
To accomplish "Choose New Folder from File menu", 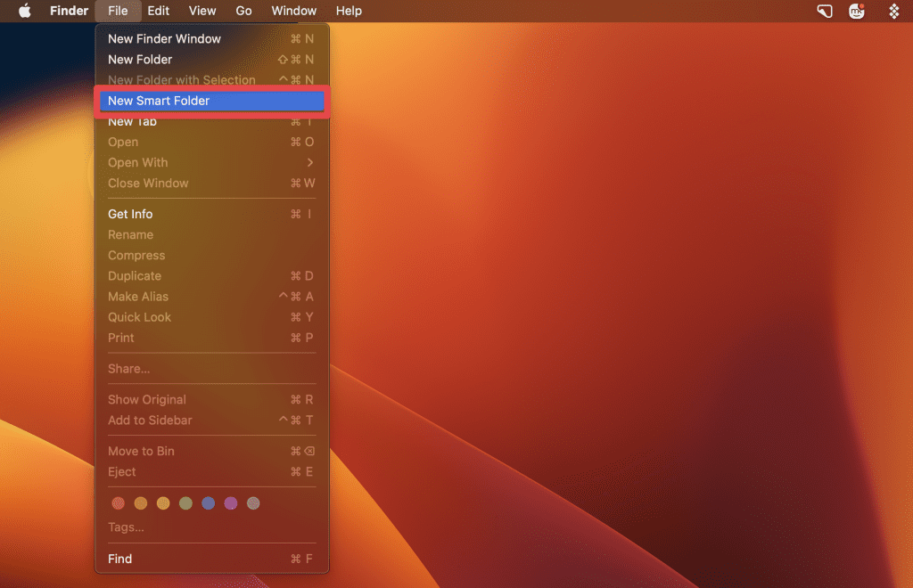I will [x=211, y=60].
